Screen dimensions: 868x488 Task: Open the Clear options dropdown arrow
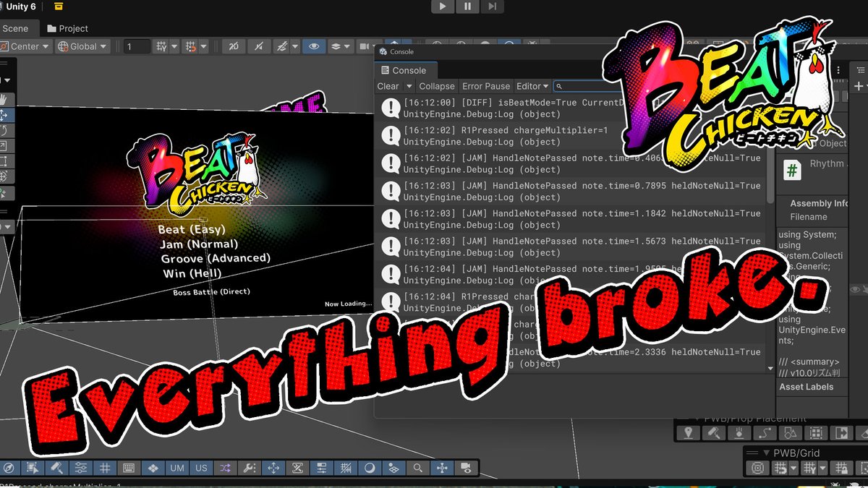click(x=409, y=86)
